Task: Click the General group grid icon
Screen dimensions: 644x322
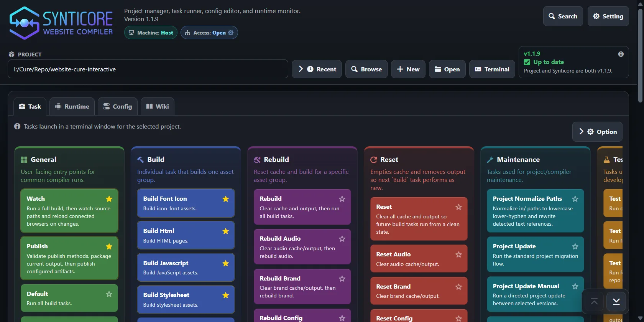Action: [x=24, y=160]
